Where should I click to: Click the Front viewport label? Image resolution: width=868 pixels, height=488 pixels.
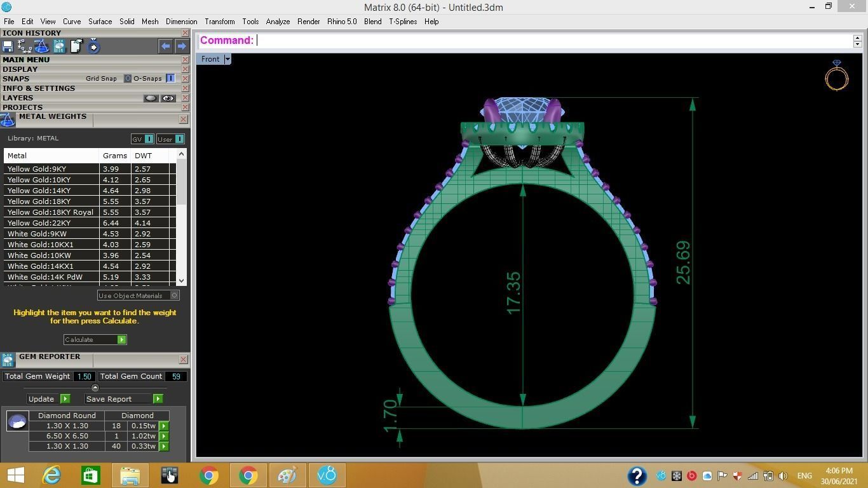(x=210, y=59)
